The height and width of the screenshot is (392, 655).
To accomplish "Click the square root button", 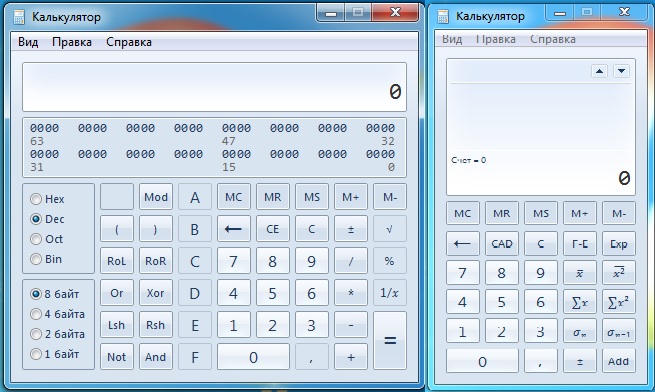I will pyautogui.click(x=390, y=229).
